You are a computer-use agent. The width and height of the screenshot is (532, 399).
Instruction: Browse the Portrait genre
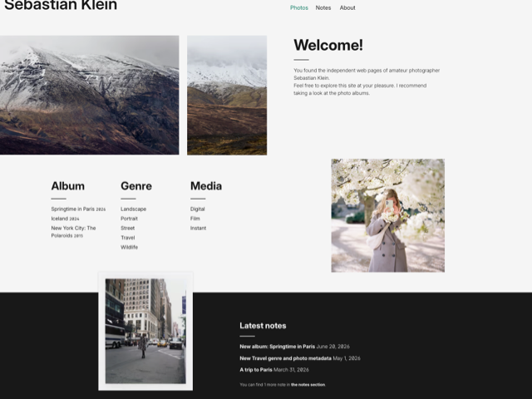pos(129,219)
